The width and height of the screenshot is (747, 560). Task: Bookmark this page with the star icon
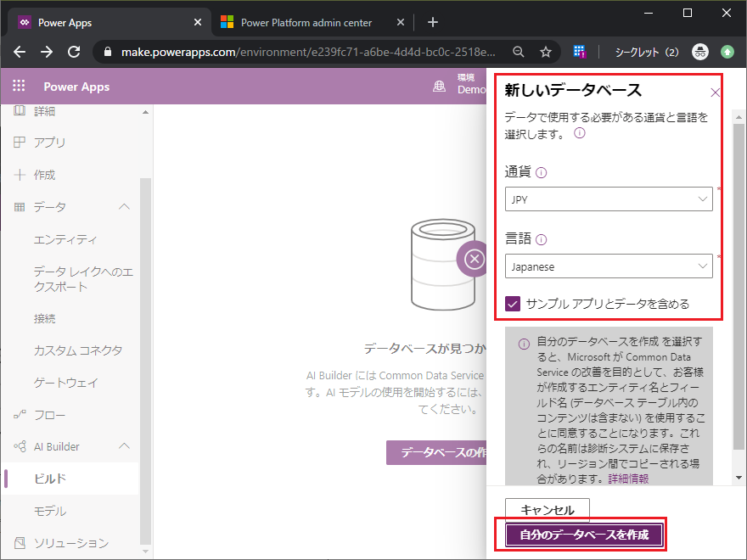[546, 52]
